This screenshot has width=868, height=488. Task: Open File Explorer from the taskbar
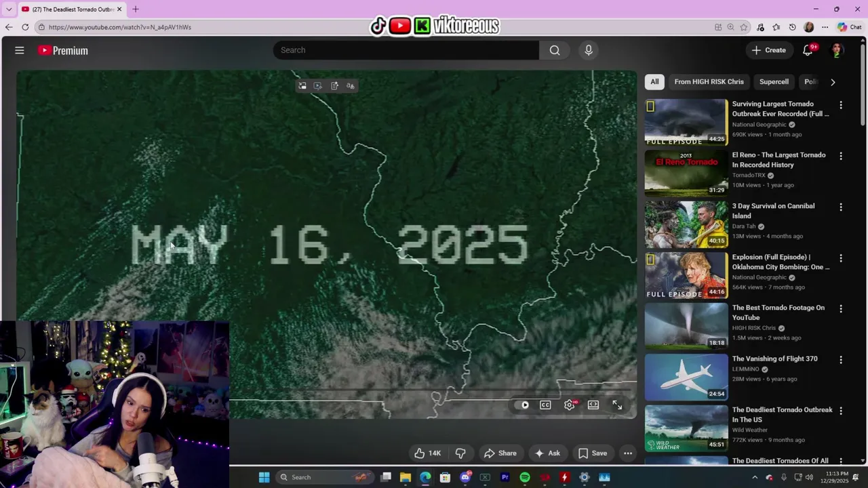tap(406, 477)
